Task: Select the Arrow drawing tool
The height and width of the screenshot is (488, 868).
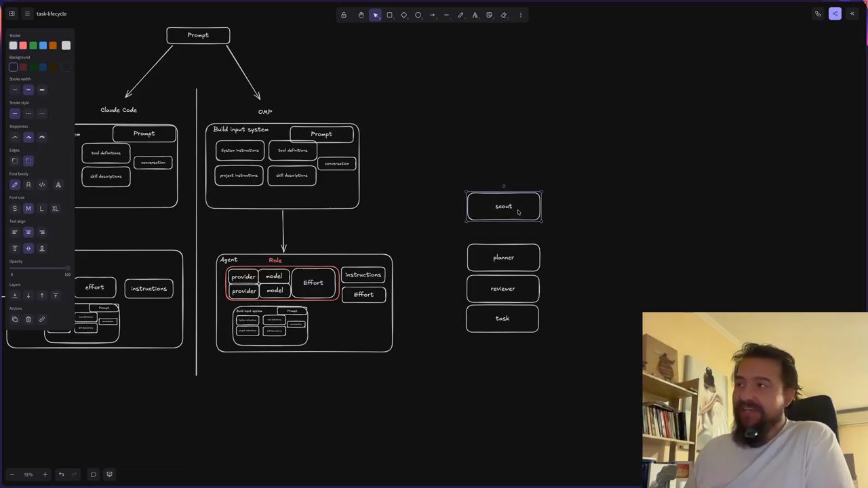Action: pyautogui.click(x=432, y=15)
